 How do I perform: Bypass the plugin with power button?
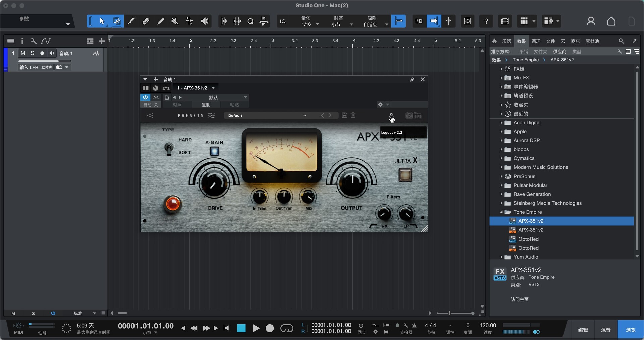145,97
